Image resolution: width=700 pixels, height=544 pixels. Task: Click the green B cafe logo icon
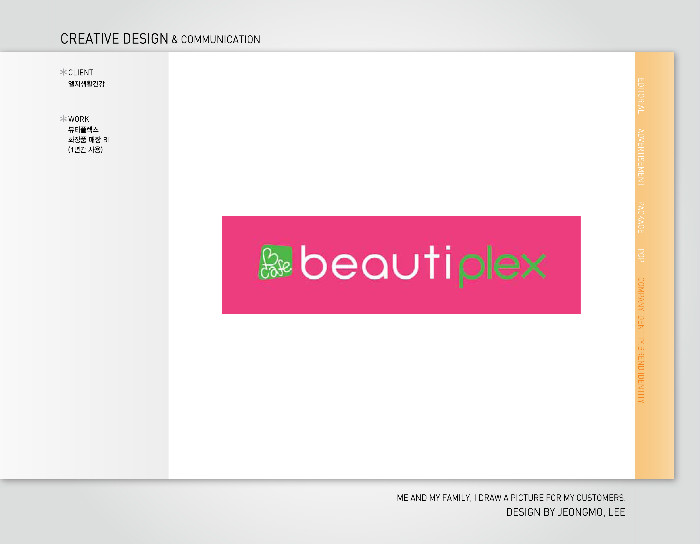pyautogui.click(x=275, y=262)
